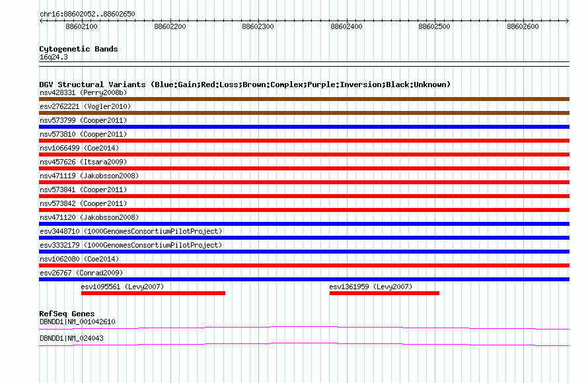Click the 16q24.3 band label
This screenshot has height=383, width=588.
[54, 57]
